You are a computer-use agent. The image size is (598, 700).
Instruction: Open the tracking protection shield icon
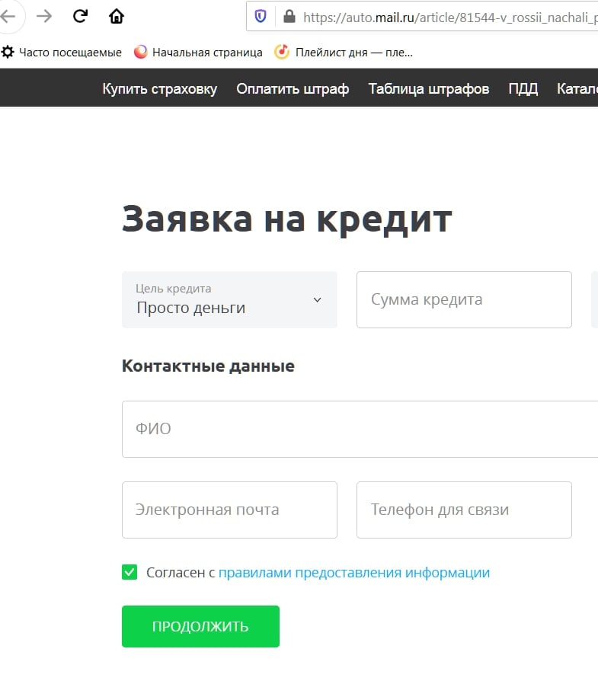pyautogui.click(x=261, y=17)
